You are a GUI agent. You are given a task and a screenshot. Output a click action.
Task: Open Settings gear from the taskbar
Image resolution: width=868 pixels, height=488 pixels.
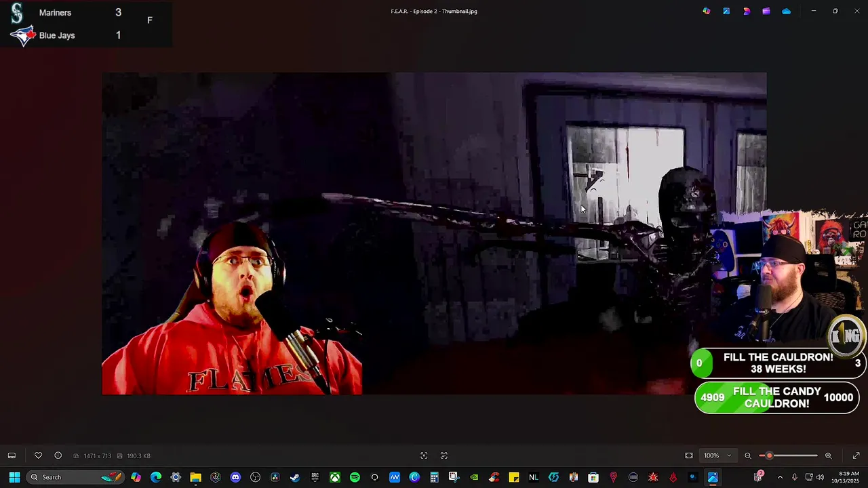pyautogui.click(x=176, y=477)
